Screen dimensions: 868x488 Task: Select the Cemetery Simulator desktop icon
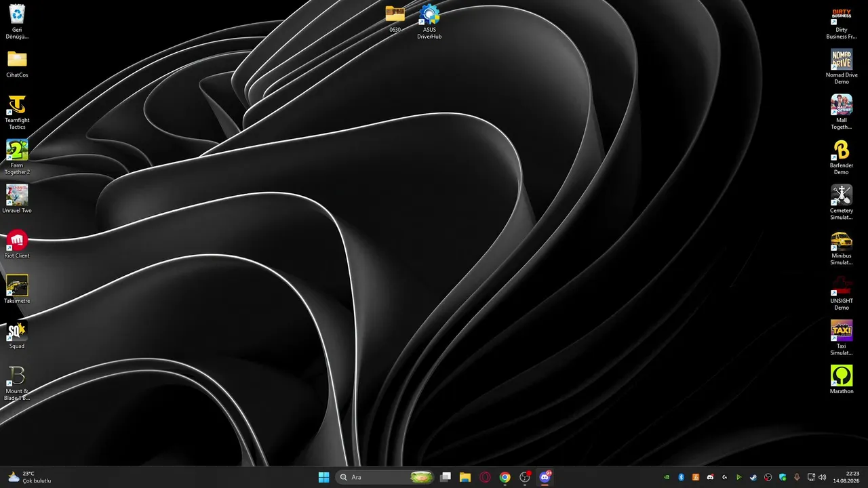(x=842, y=203)
